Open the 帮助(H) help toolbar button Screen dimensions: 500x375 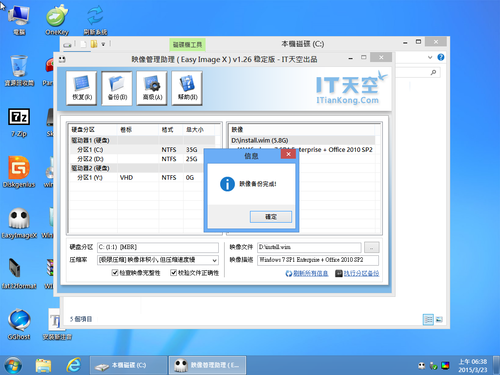click(187, 88)
